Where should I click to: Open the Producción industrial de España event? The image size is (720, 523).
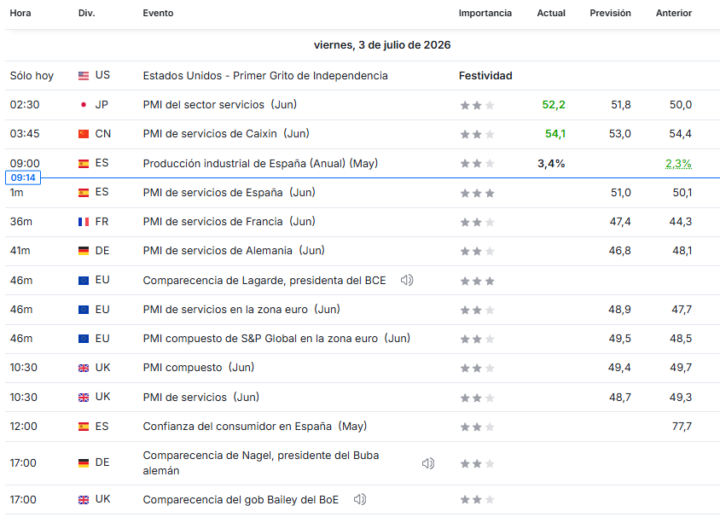coord(260,163)
